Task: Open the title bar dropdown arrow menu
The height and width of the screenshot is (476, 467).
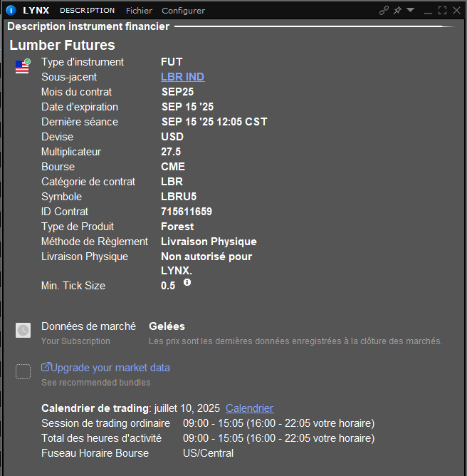Action: [410, 10]
